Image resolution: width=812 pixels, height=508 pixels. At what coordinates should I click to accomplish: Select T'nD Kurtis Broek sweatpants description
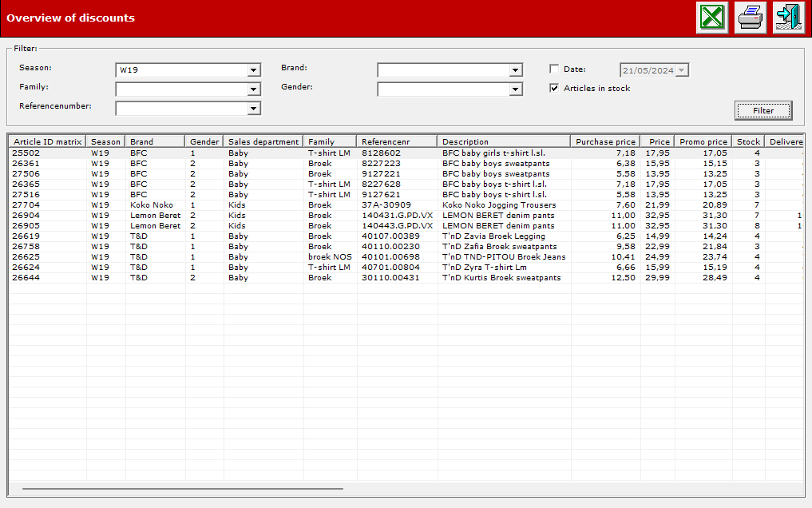pos(501,277)
